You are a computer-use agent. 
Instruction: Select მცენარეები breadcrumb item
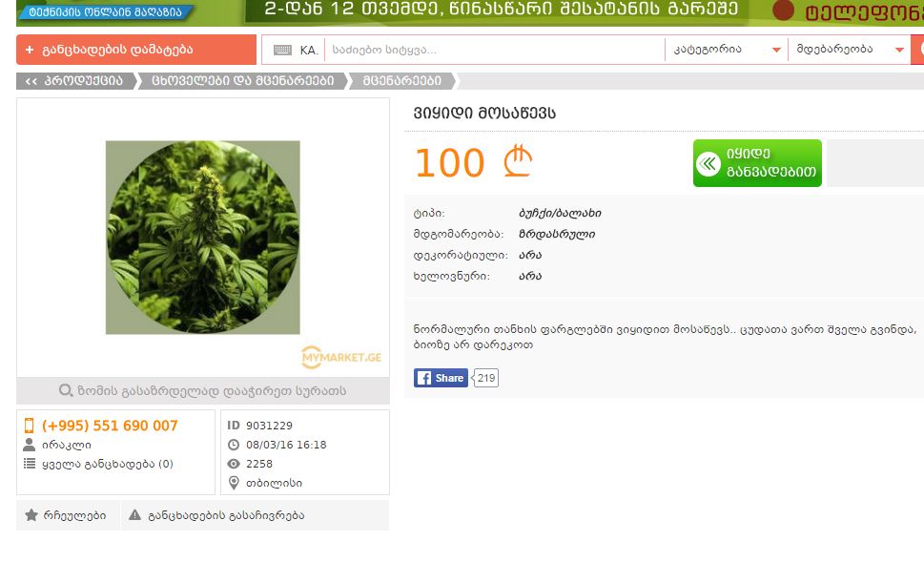point(401,81)
